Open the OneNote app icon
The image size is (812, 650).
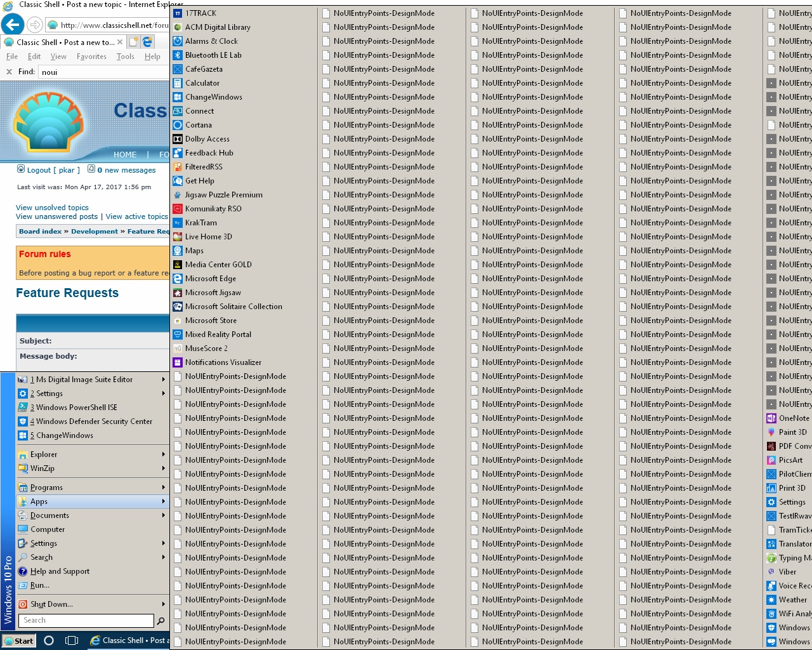tap(771, 418)
